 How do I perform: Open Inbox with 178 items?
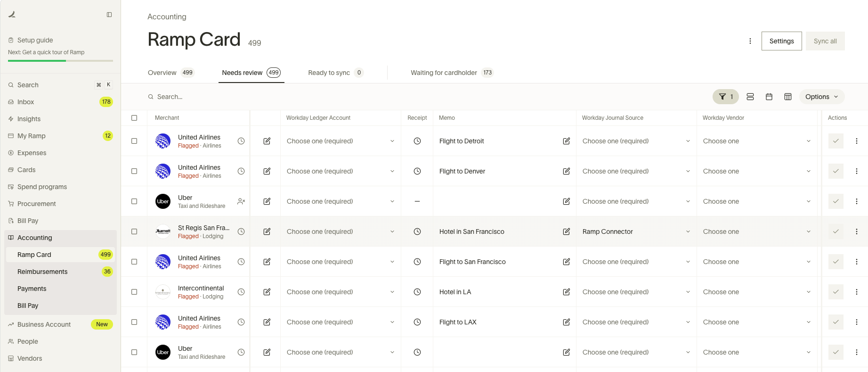point(60,102)
